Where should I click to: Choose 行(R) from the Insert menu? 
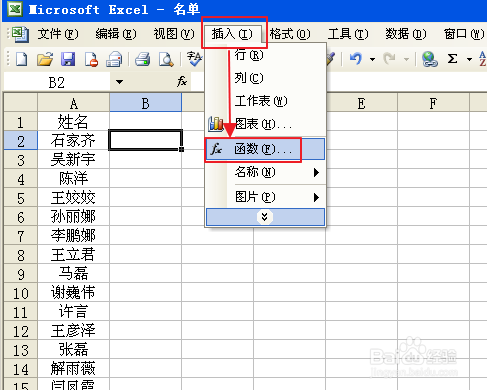click(x=265, y=55)
